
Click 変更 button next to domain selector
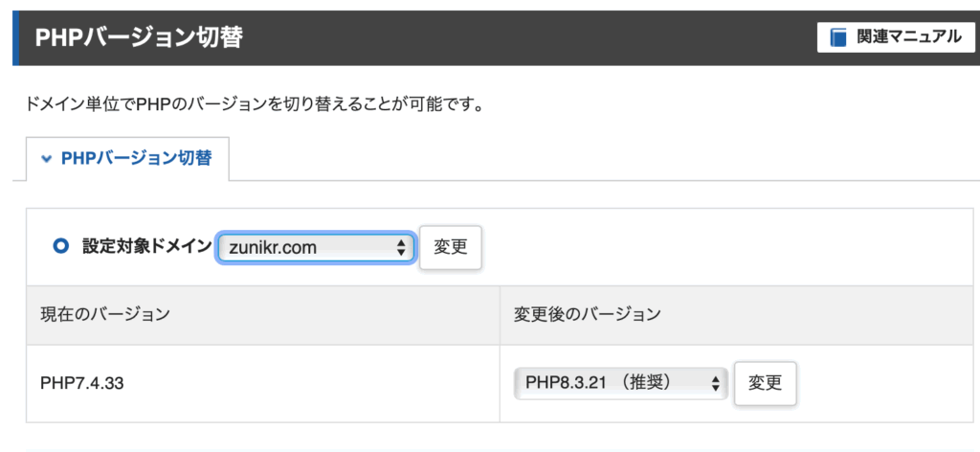point(451,247)
